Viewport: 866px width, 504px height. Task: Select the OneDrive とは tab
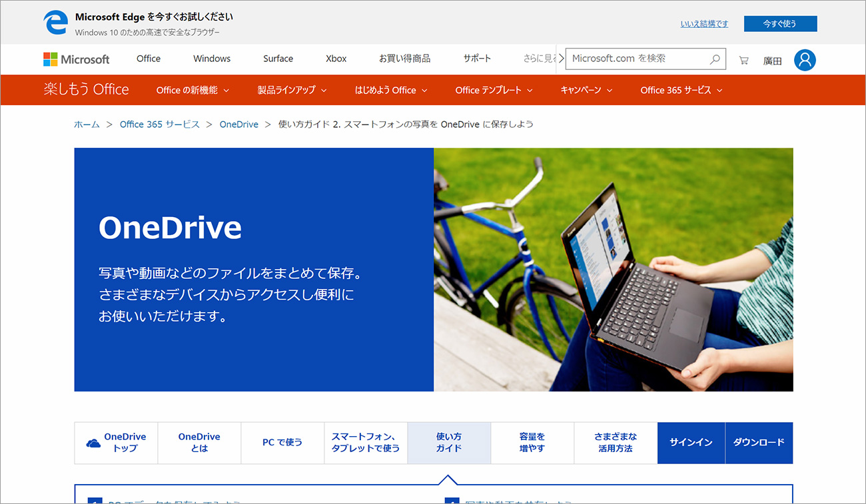click(x=199, y=443)
